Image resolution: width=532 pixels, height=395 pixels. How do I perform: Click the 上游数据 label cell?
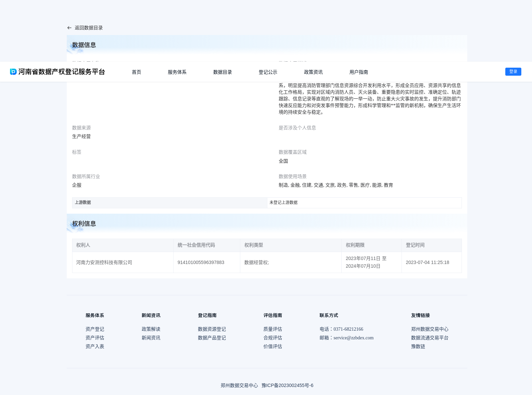170,203
